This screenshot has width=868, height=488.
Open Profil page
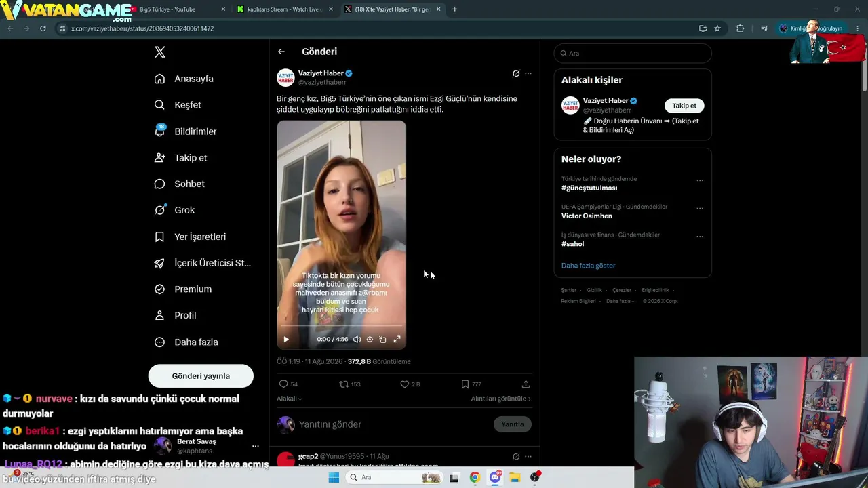tap(175, 315)
